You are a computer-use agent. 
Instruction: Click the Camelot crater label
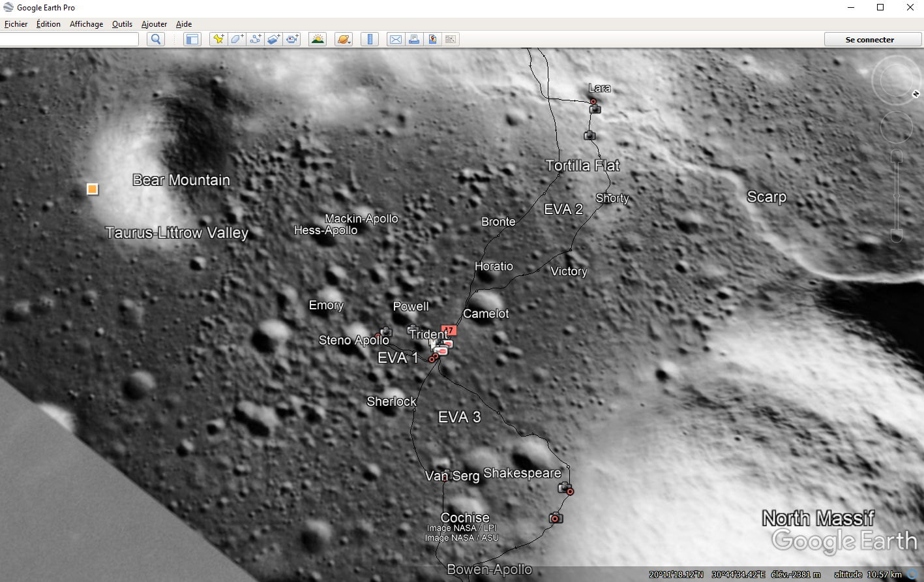pyautogui.click(x=486, y=314)
